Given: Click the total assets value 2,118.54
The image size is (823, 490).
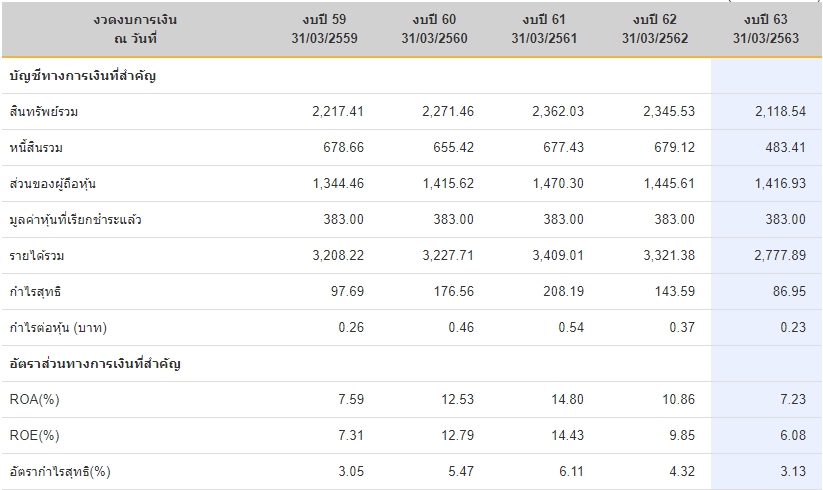Looking at the screenshot, I should coord(781,112).
